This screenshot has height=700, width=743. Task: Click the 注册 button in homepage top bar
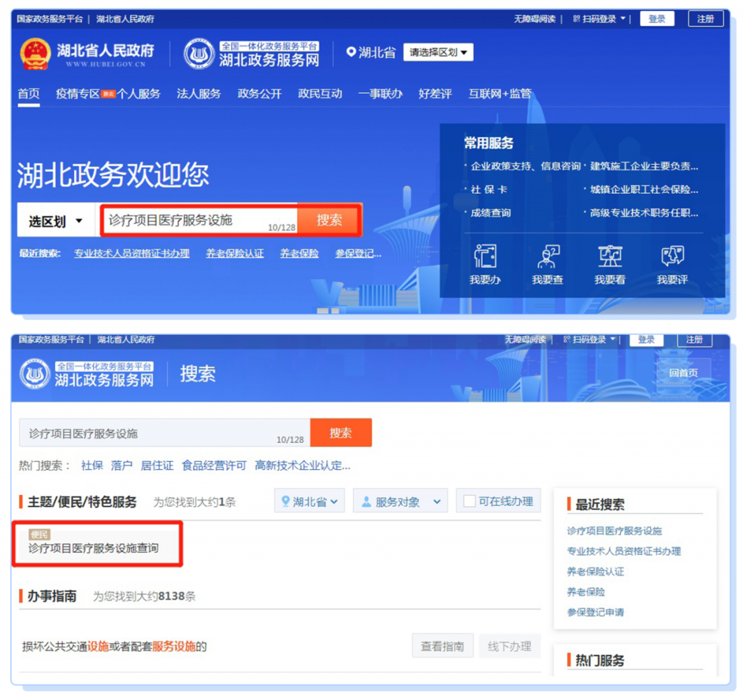tap(706, 19)
